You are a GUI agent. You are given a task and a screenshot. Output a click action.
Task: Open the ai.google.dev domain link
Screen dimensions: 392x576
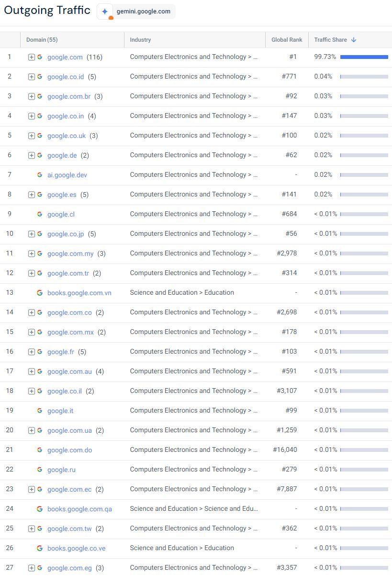point(67,175)
